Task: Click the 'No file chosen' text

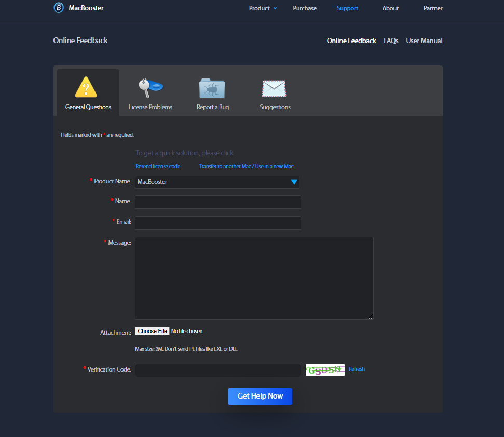Action: [x=187, y=331]
